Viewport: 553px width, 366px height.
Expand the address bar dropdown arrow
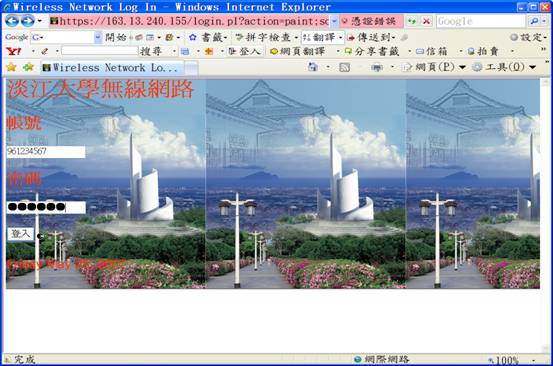tap(334, 22)
